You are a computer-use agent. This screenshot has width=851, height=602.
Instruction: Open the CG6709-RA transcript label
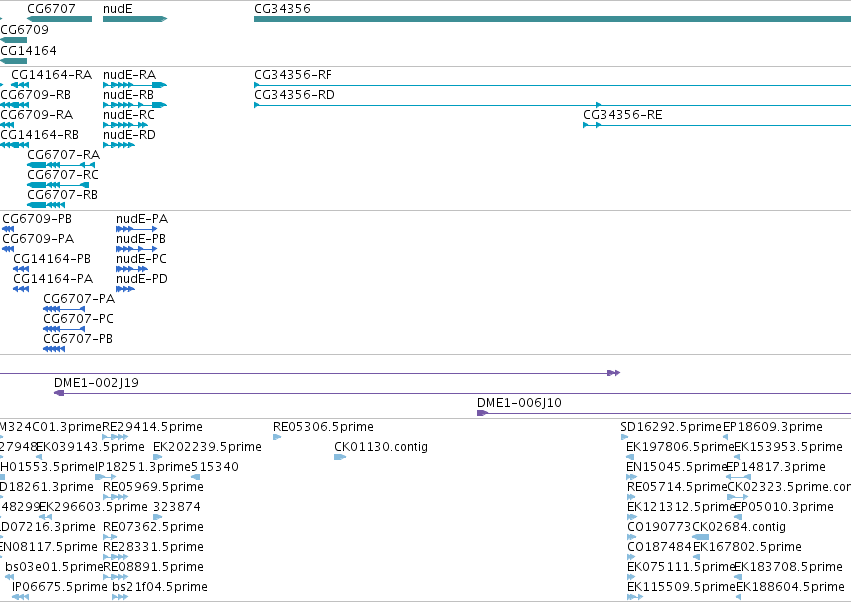coord(36,115)
